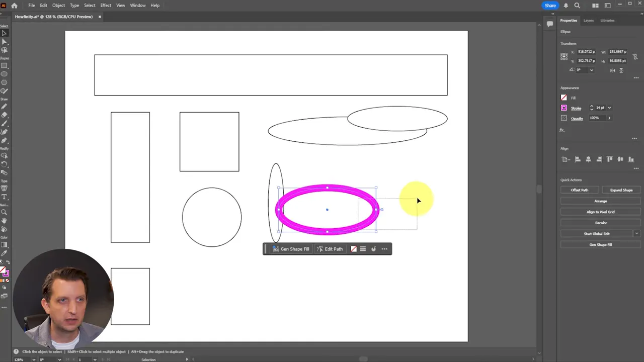Select the Direct Selection tool
Image resolution: width=644 pixels, height=362 pixels.
[x=5, y=42]
